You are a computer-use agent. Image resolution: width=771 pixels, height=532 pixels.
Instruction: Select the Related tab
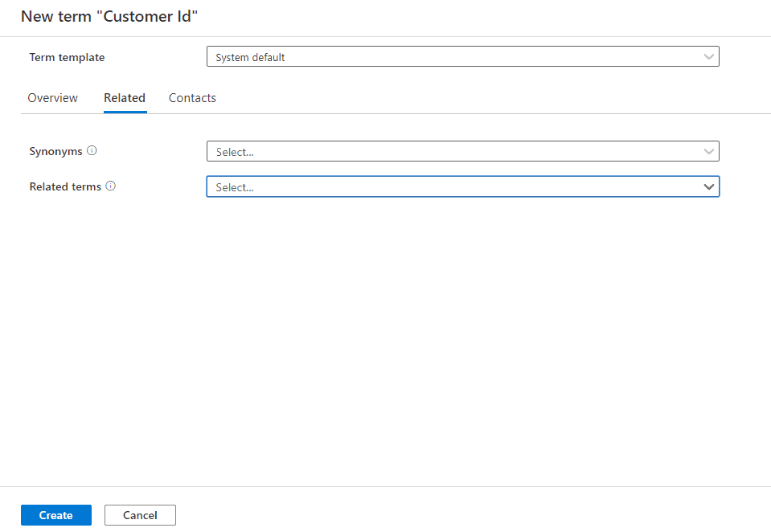pos(125,98)
